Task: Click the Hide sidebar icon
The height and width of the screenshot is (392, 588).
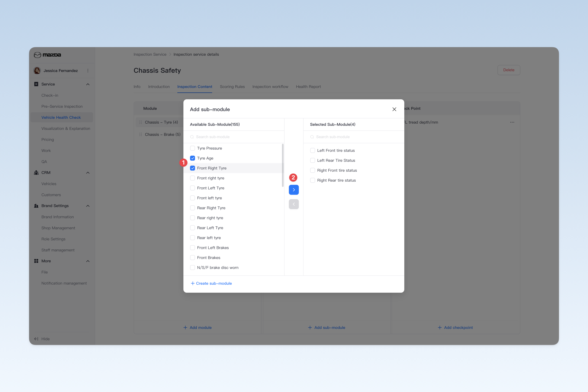Action: tap(36, 339)
